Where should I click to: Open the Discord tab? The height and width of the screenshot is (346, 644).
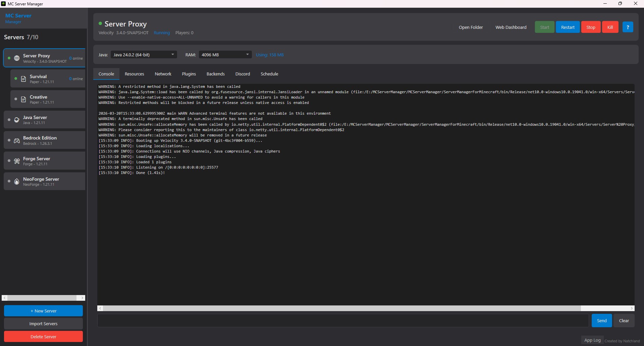pos(243,74)
